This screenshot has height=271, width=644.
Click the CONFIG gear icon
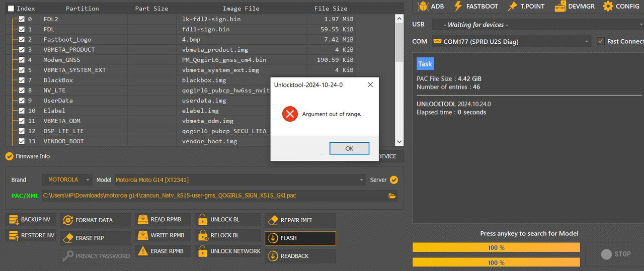click(x=608, y=6)
